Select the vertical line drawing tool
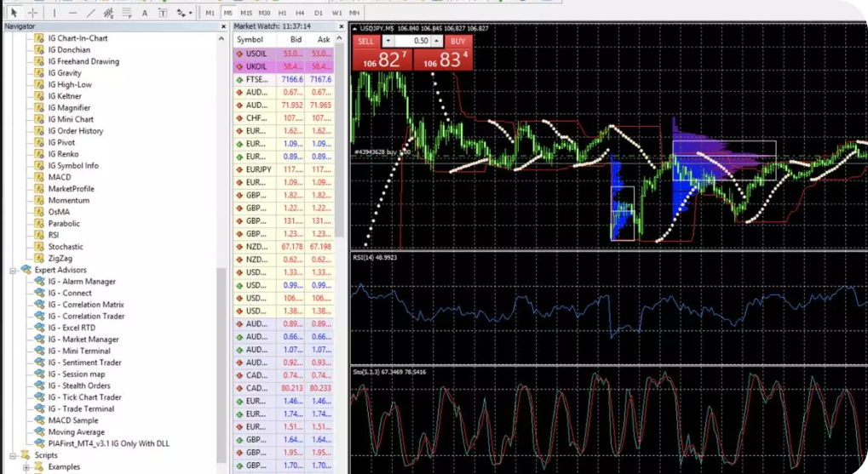The width and height of the screenshot is (868, 474). point(55,13)
